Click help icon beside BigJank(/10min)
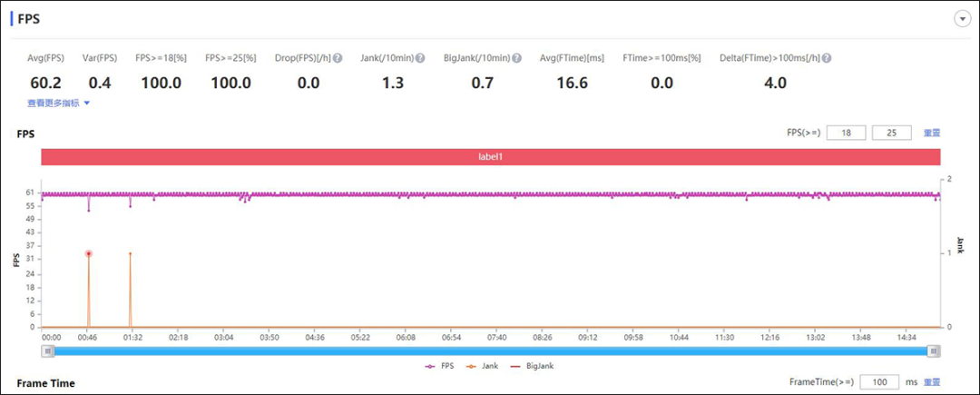This screenshot has height=395, width=980. coord(516,58)
